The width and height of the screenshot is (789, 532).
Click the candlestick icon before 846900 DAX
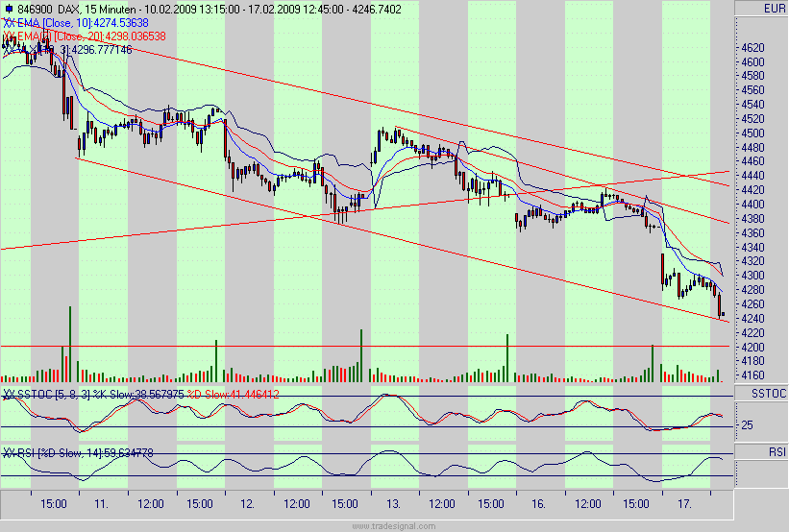(x=9, y=9)
